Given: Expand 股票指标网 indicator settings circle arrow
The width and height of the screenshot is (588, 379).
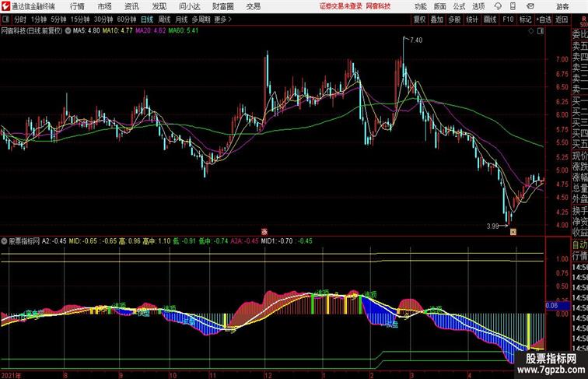Looking at the screenshot, I should point(5,241).
